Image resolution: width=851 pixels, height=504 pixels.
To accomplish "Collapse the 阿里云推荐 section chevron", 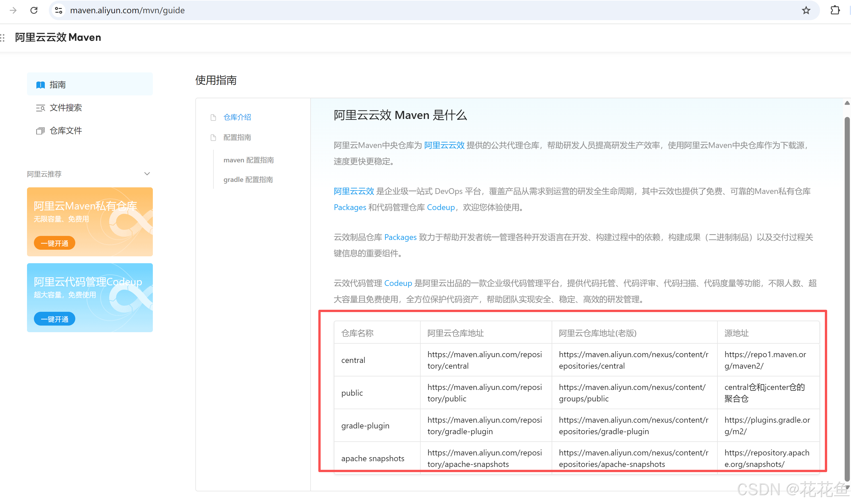I will [147, 174].
